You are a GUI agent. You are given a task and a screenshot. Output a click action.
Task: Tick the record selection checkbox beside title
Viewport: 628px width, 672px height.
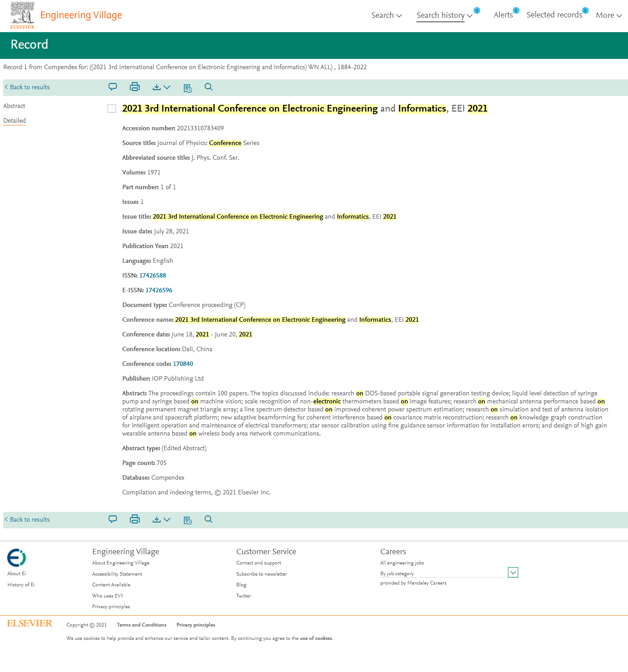112,109
